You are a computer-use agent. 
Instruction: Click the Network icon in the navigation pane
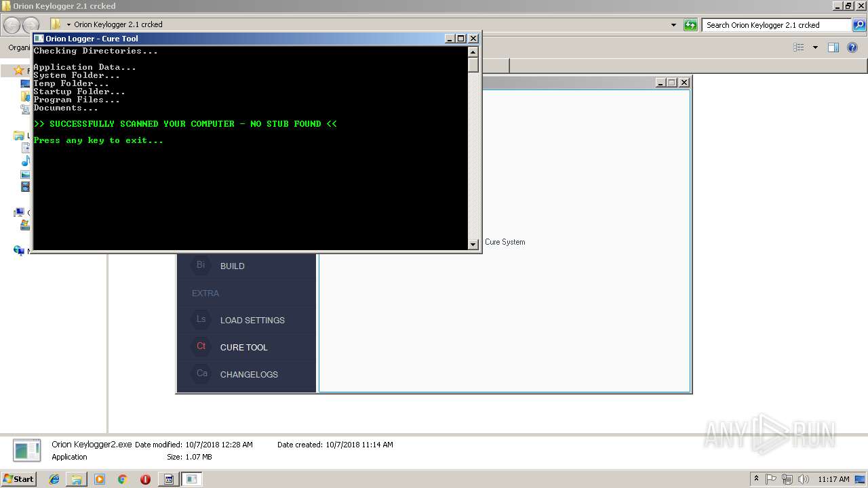[19, 250]
